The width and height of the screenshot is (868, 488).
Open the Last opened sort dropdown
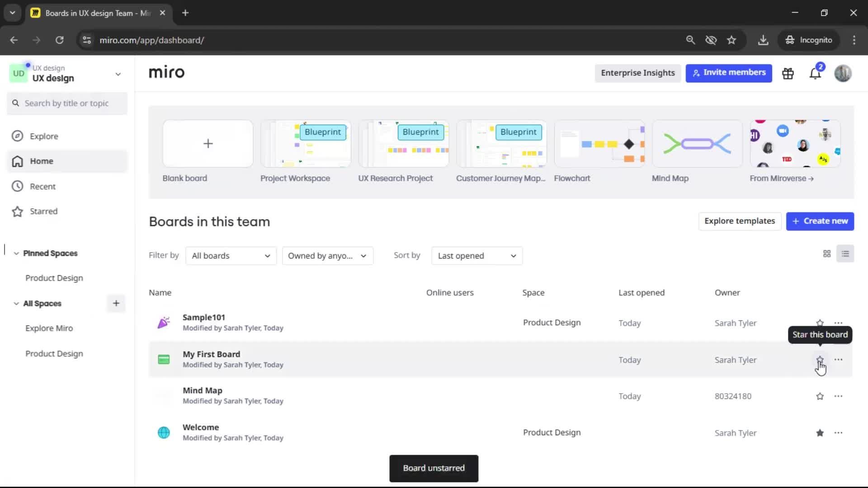tap(477, 256)
